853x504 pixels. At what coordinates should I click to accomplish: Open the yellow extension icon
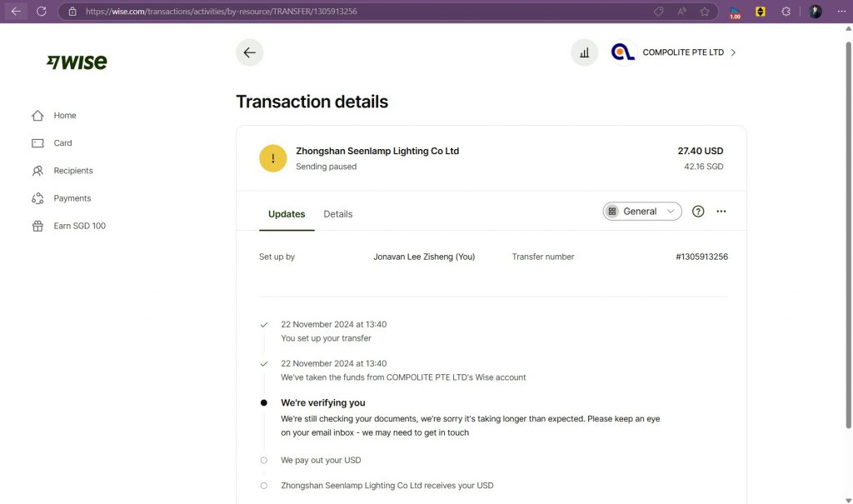(x=761, y=12)
